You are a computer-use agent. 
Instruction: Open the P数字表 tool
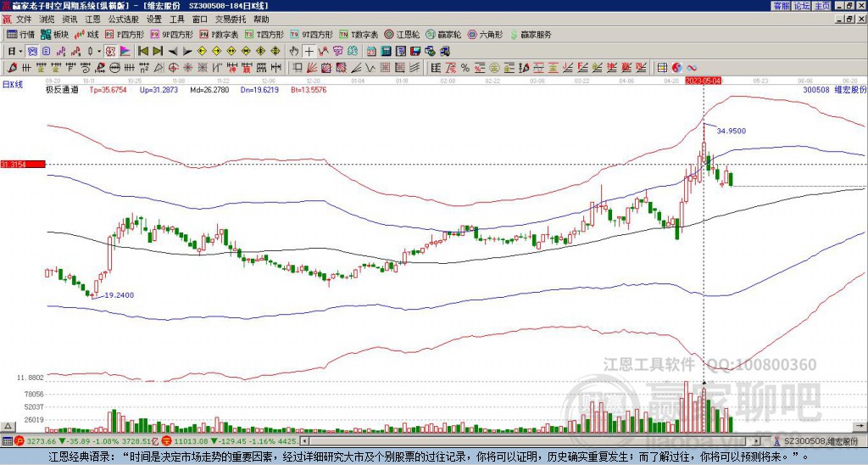tap(220, 34)
